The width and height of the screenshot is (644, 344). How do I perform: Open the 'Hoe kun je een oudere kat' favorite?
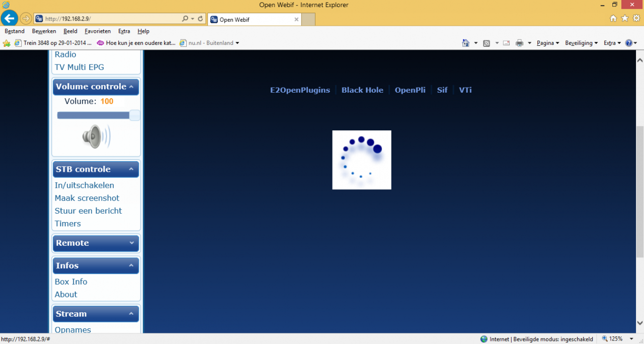[136, 43]
